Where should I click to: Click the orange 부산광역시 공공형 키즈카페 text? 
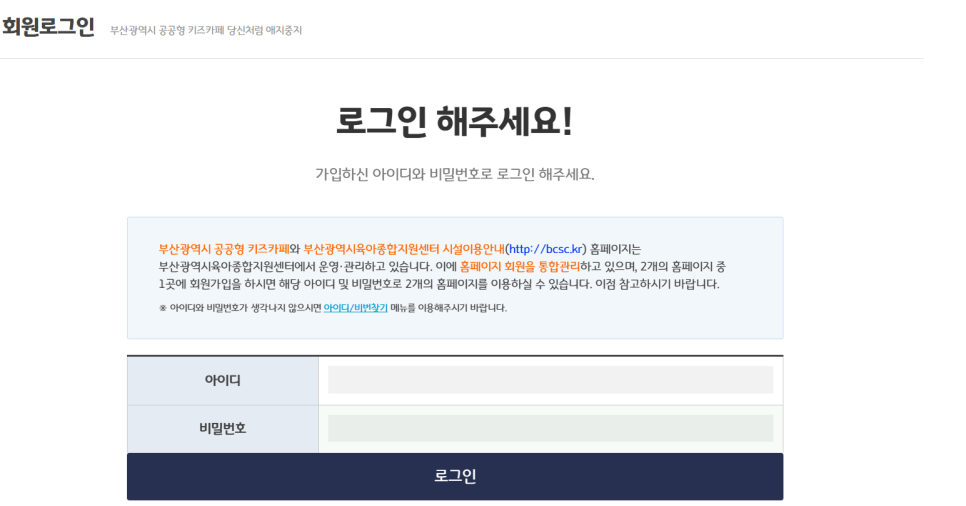224,249
